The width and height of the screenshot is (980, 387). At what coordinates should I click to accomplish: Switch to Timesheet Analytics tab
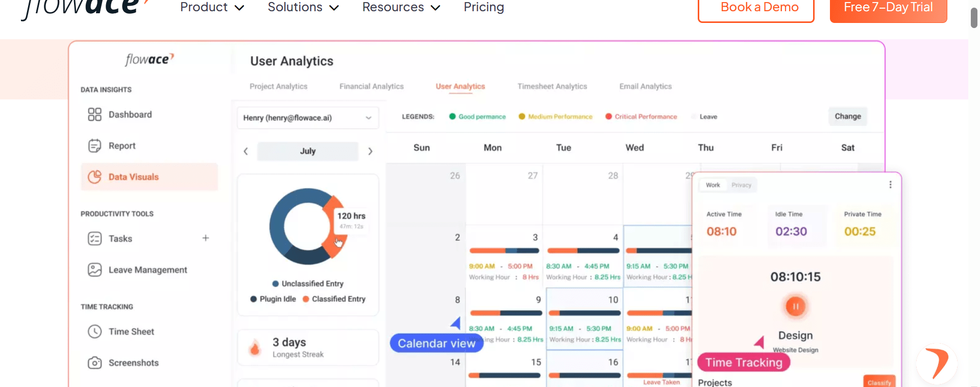(x=552, y=87)
